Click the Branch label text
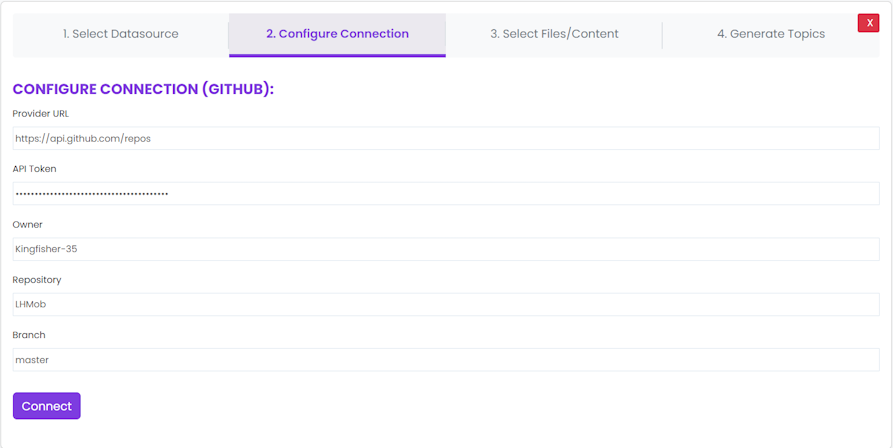The width and height of the screenshot is (893, 448). click(x=29, y=335)
